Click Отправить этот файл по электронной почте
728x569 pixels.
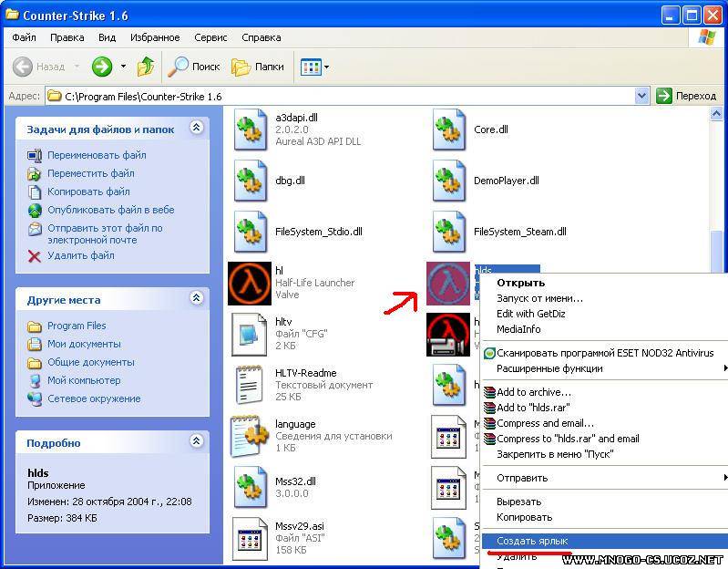pos(105,234)
